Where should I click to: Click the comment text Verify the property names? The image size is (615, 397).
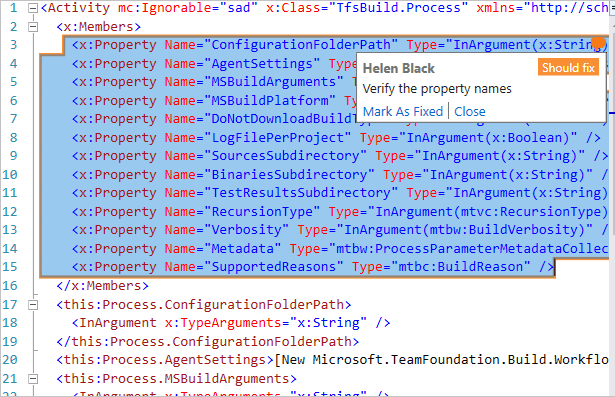(437, 89)
